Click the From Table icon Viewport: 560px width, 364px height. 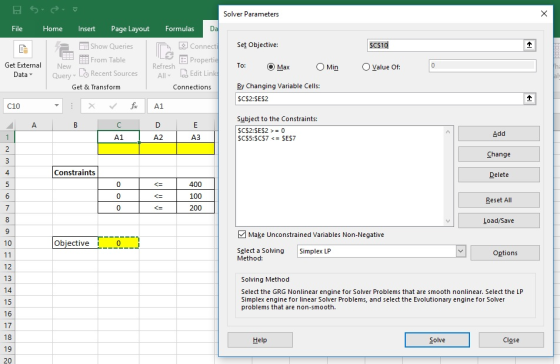pyautogui.click(x=84, y=60)
